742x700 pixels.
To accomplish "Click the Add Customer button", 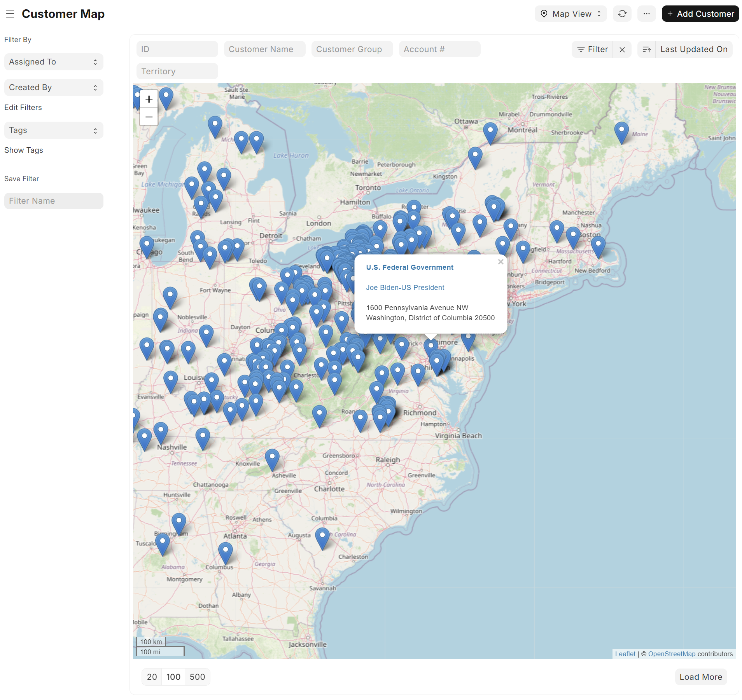I will [x=700, y=14].
